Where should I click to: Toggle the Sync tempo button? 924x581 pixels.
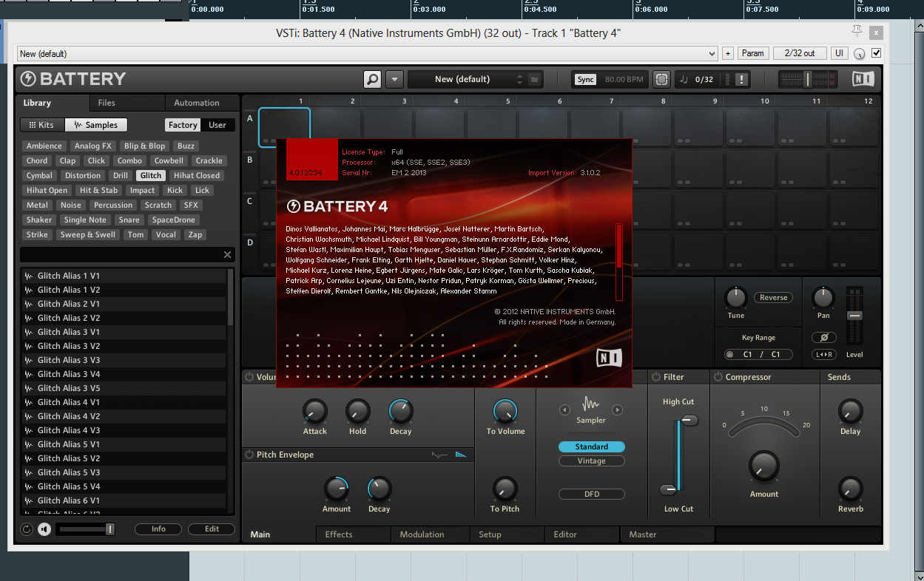click(x=585, y=79)
